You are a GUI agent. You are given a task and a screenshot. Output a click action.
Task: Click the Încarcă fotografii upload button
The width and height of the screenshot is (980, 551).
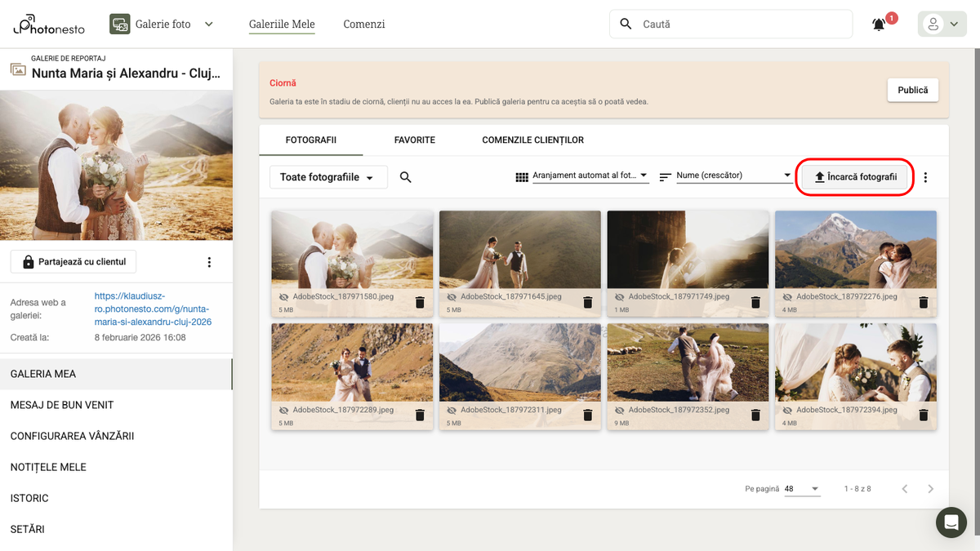click(855, 177)
